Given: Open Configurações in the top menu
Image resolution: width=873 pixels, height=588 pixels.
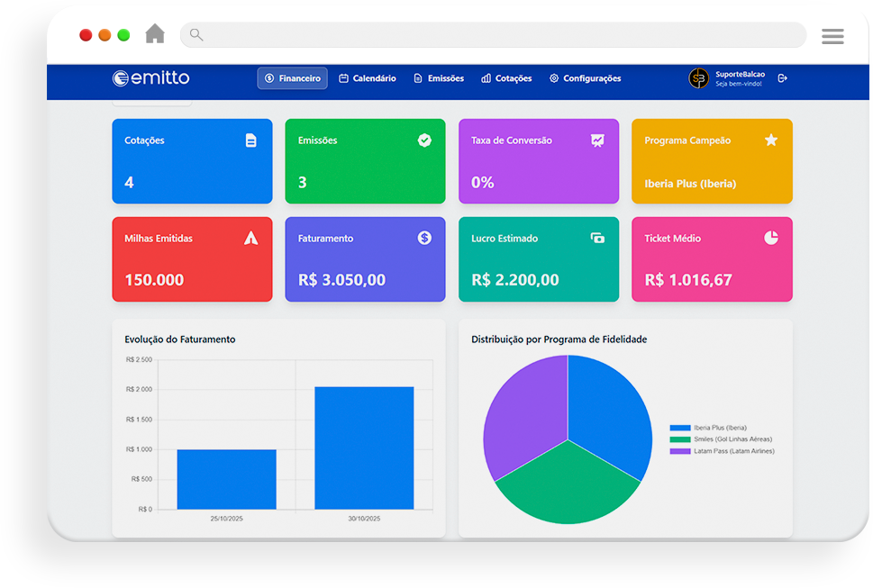Looking at the screenshot, I should pos(586,78).
